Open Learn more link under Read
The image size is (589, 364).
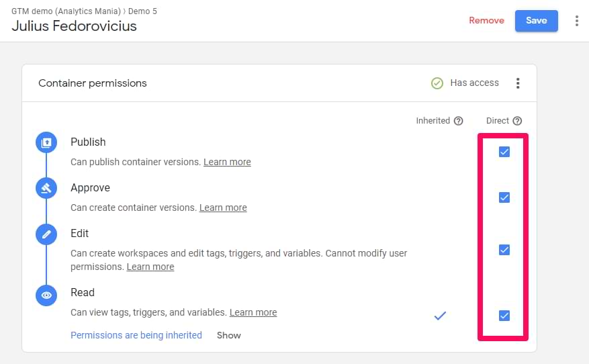(x=253, y=312)
